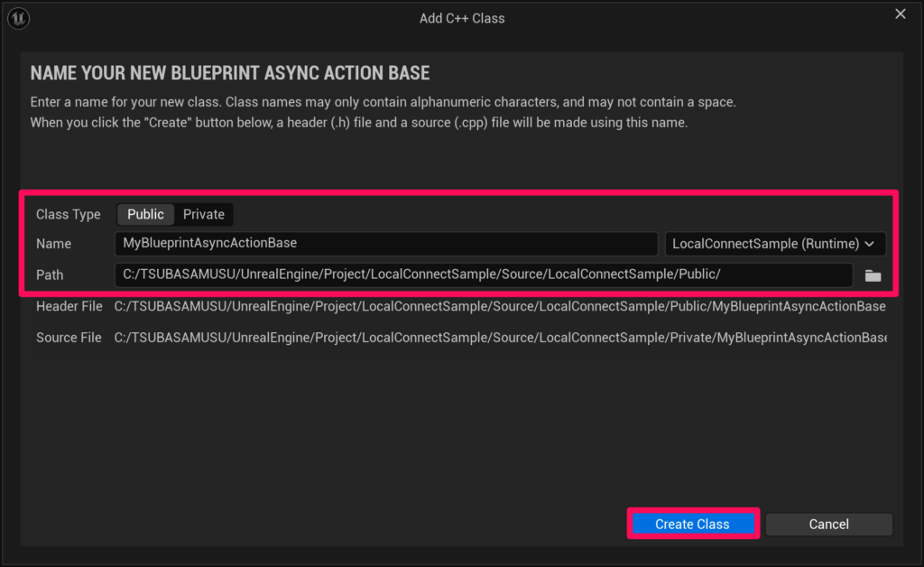Click the Path field label
Viewport: 924px width, 567px height.
50,274
